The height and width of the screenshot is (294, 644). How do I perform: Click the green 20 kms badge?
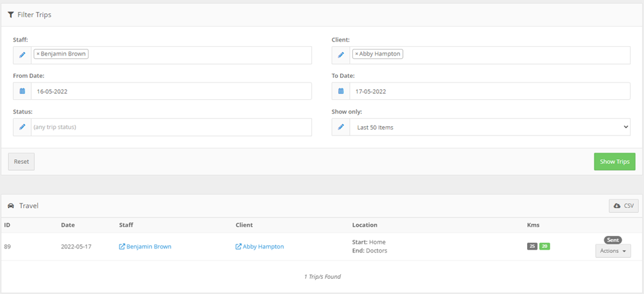(x=545, y=246)
